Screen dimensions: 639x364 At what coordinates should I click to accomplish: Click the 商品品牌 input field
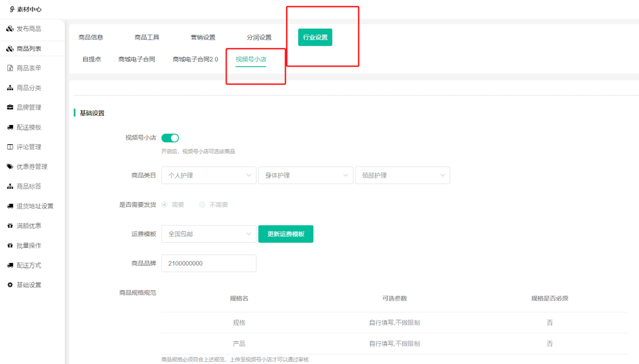click(208, 263)
